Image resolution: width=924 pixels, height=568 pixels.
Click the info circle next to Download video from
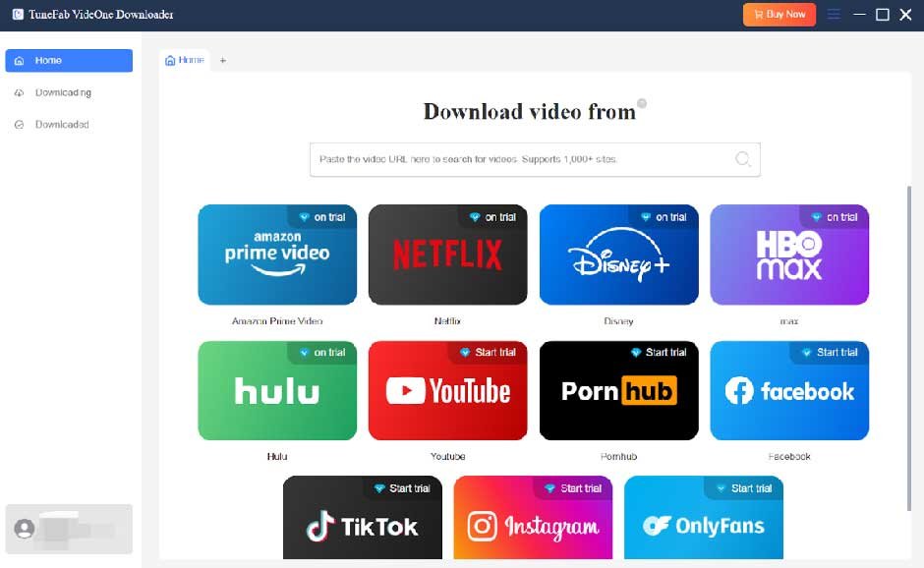pyautogui.click(x=642, y=103)
